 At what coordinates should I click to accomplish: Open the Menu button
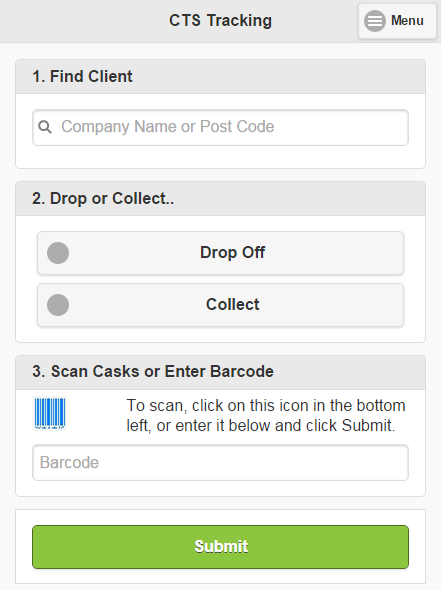pyautogui.click(x=397, y=21)
